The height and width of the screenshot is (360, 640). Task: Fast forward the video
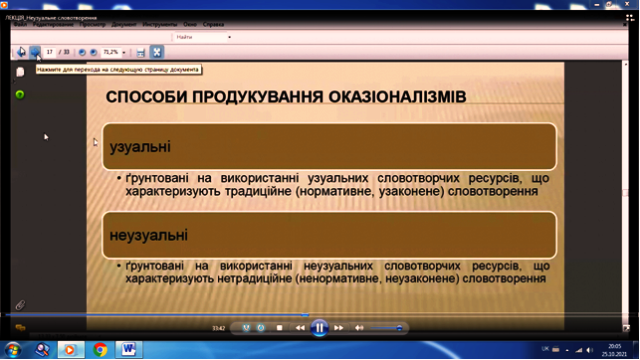point(339,328)
